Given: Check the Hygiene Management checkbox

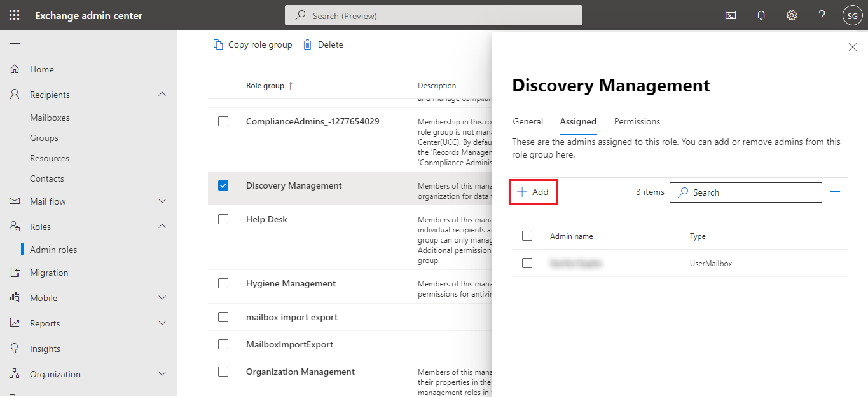Looking at the screenshot, I should point(223,283).
